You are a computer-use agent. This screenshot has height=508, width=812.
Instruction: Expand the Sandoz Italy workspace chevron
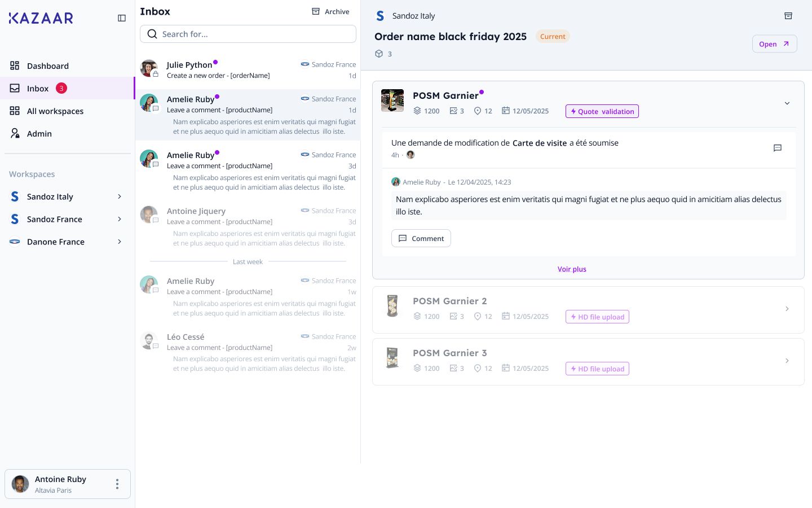point(120,196)
